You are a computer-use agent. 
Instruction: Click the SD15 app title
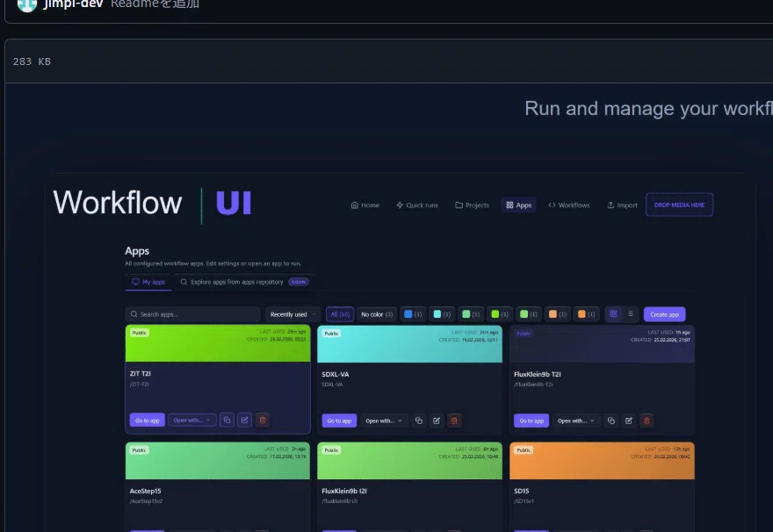coord(522,491)
